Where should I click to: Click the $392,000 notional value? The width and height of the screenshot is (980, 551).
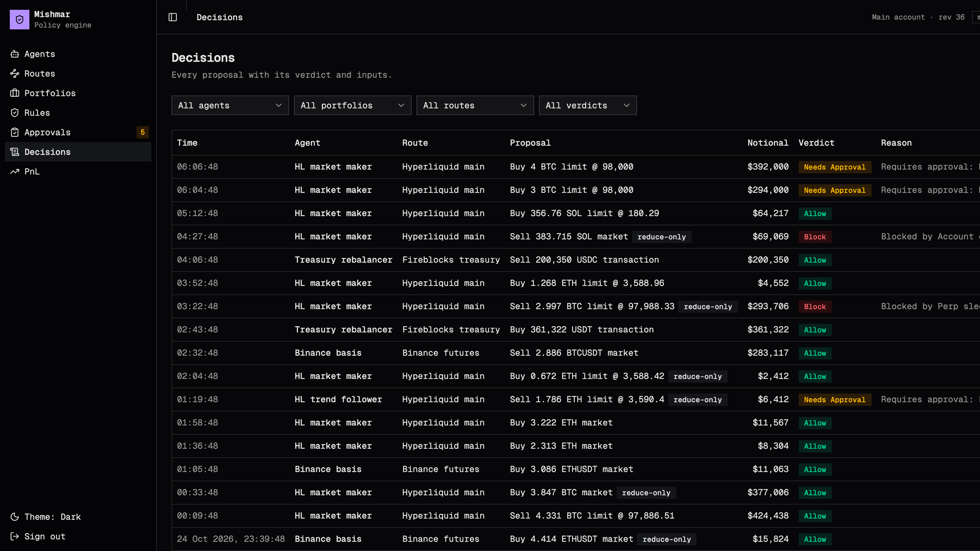click(x=768, y=167)
